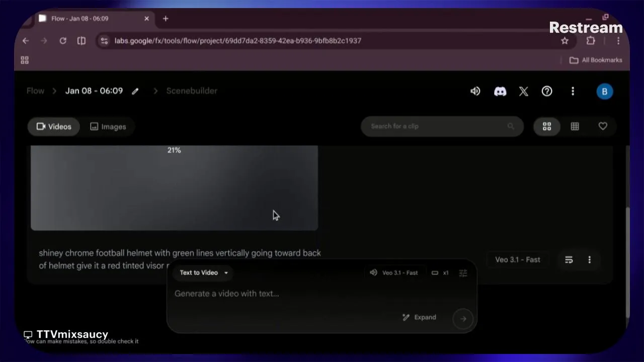Image resolution: width=644 pixels, height=362 pixels.
Task: Open the clip's three-dot options menu
Action: tap(590, 260)
